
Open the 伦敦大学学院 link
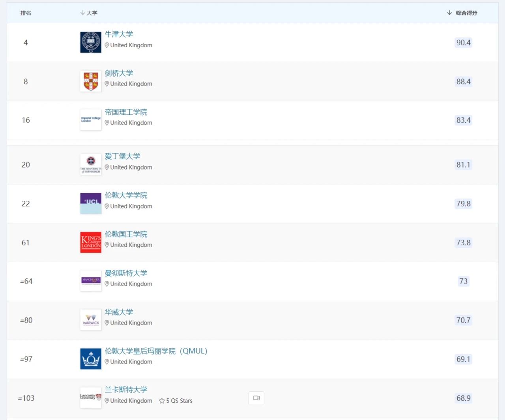(126, 195)
